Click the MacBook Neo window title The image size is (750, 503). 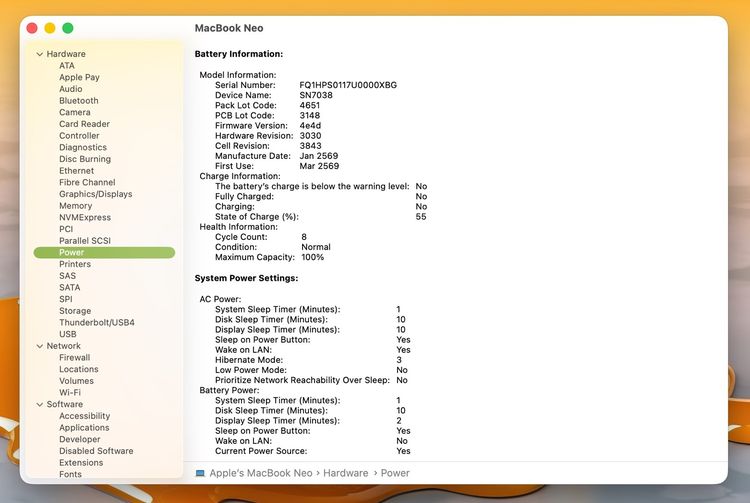tap(229, 28)
